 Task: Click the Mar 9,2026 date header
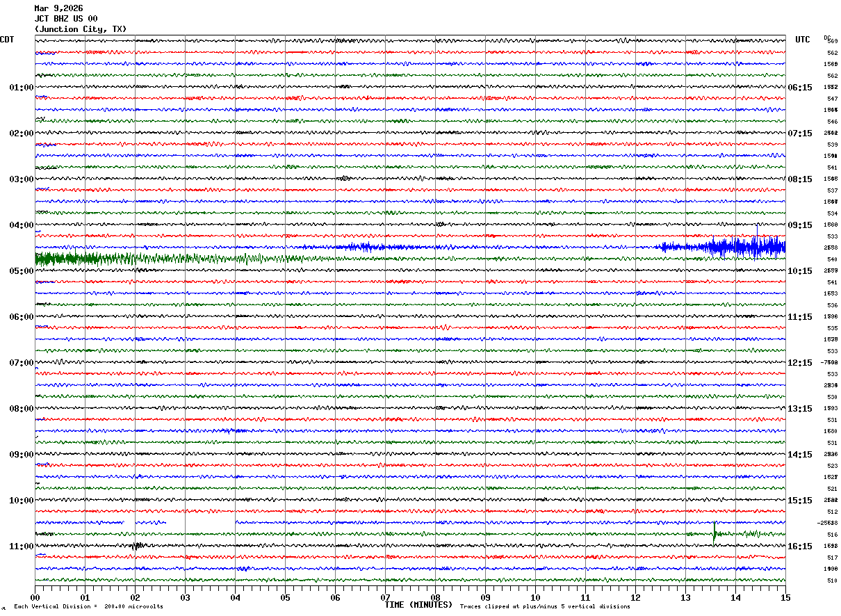click(x=58, y=8)
